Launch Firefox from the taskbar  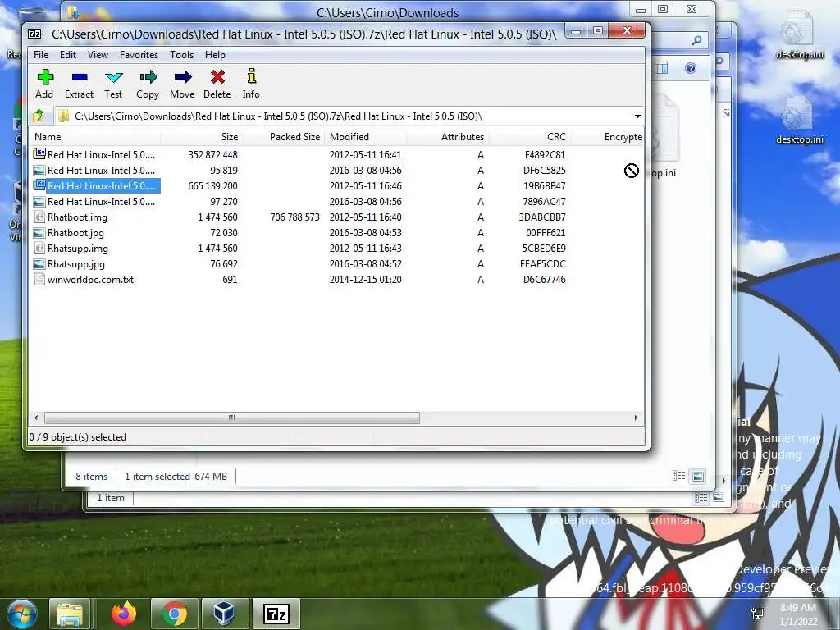[x=124, y=614]
